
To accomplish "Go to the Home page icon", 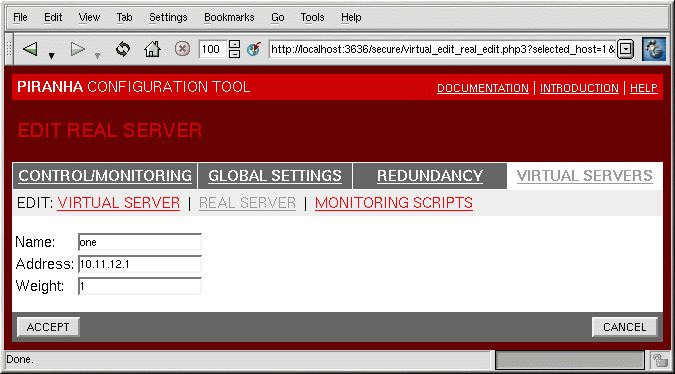I will [x=152, y=49].
